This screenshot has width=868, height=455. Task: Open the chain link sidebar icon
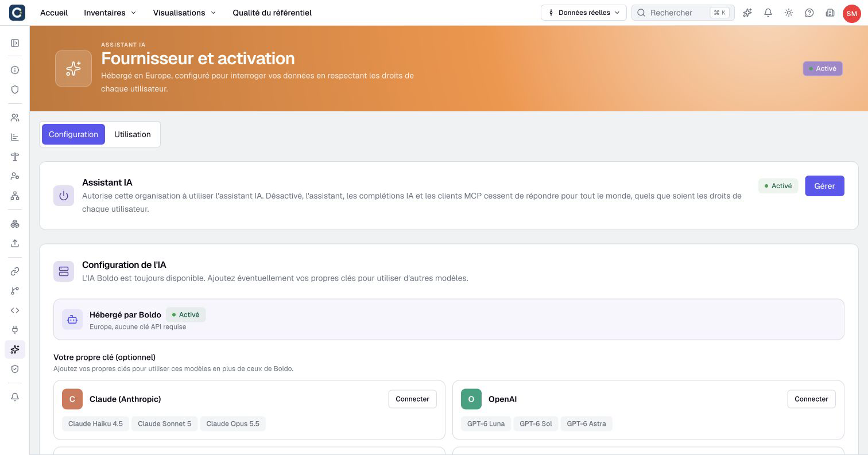coord(15,271)
